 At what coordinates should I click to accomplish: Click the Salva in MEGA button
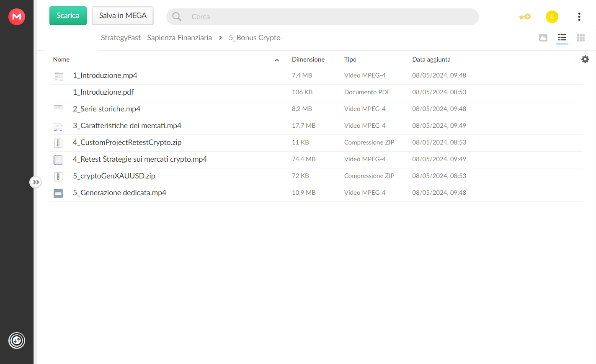123,15
